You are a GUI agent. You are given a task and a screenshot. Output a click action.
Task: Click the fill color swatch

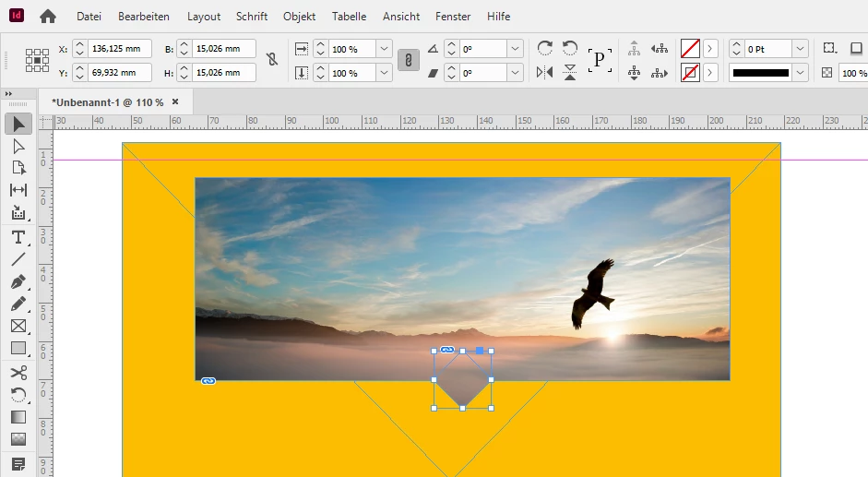click(x=690, y=49)
